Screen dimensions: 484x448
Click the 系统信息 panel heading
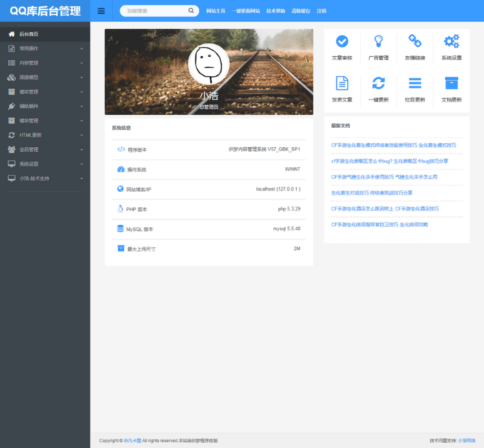coord(121,128)
